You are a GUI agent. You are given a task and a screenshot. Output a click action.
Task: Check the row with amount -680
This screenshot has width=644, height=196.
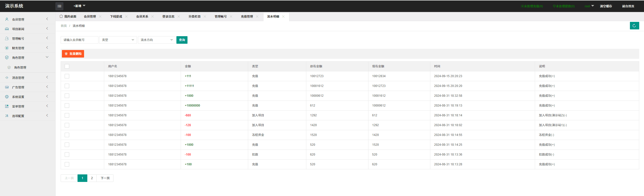(x=67, y=115)
